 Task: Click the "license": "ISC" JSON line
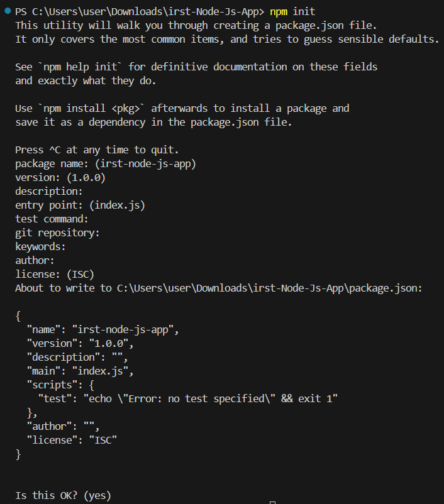coord(72,440)
